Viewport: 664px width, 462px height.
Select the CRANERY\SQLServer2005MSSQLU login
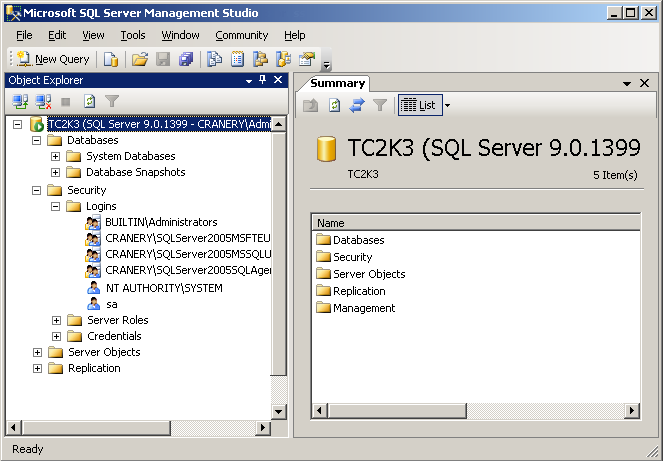pyautogui.click(x=188, y=255)
